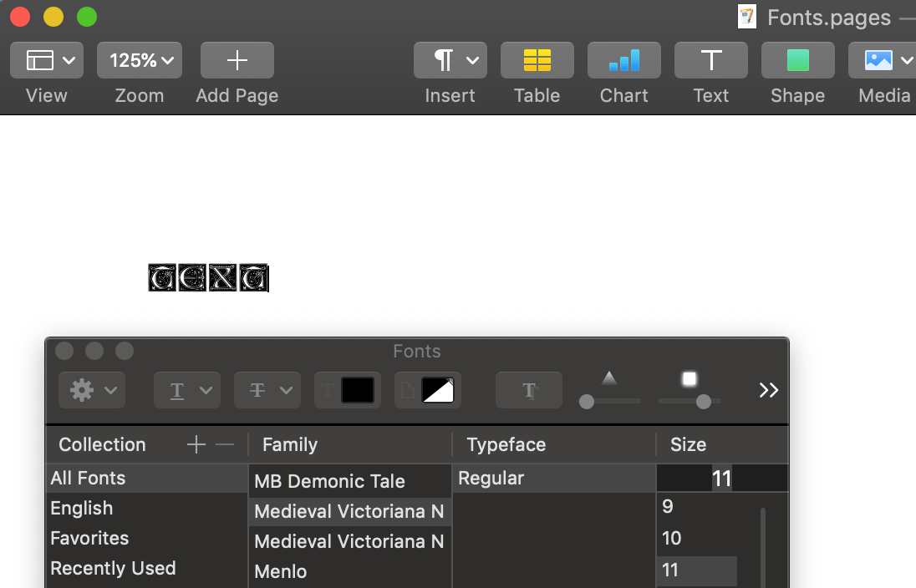Open the Zoom 125% dropdown
This screenshot has height=588, width=916.
[x=140, y=60]
